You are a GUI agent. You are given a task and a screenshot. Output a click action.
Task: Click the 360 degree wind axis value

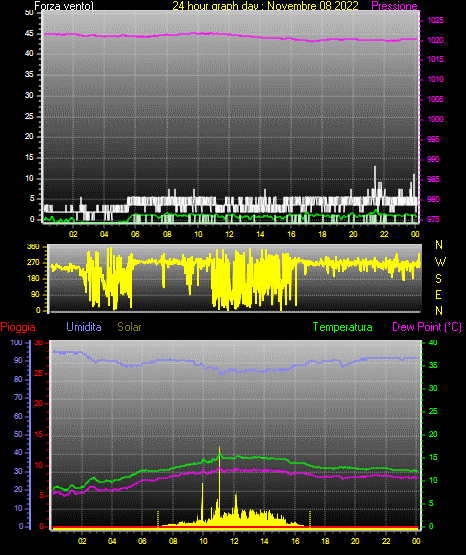33,247
